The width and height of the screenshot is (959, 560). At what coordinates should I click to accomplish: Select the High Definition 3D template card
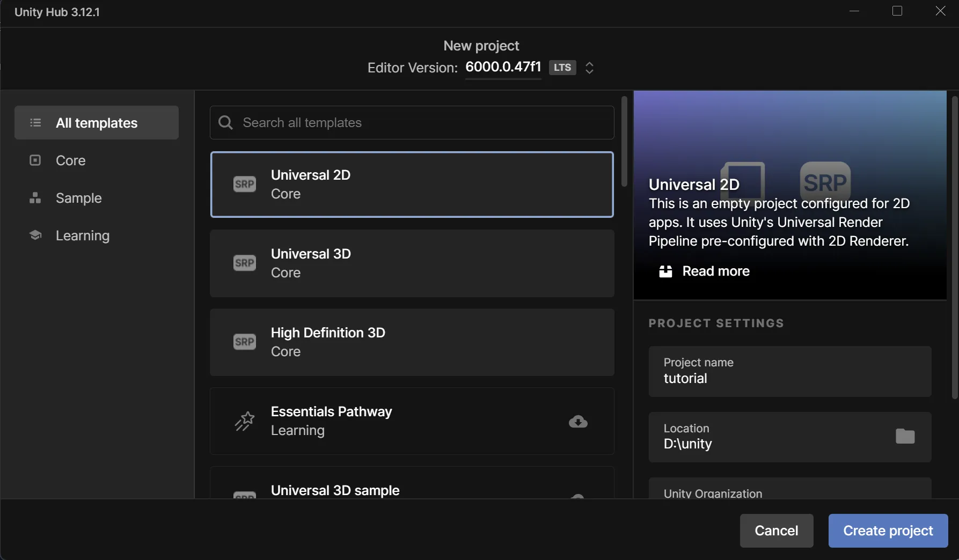coord(412,342)
